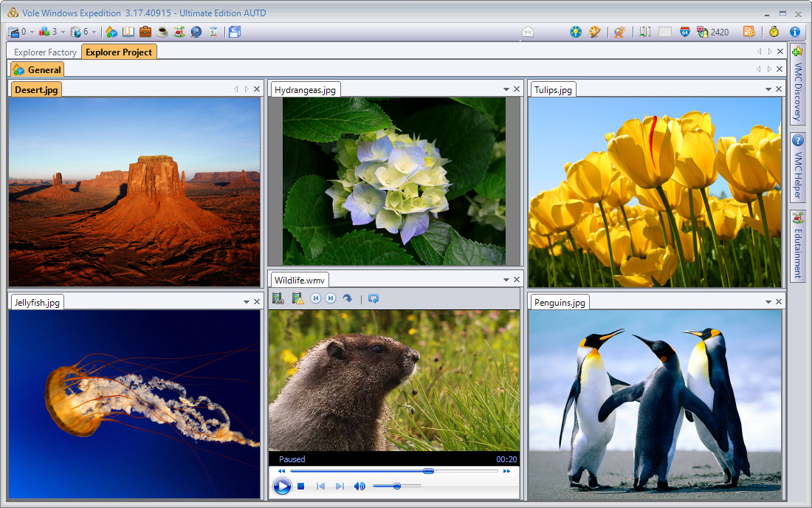Click the light bulb tips icon
The width and height of the screenshot is (812, 508).
576,32
